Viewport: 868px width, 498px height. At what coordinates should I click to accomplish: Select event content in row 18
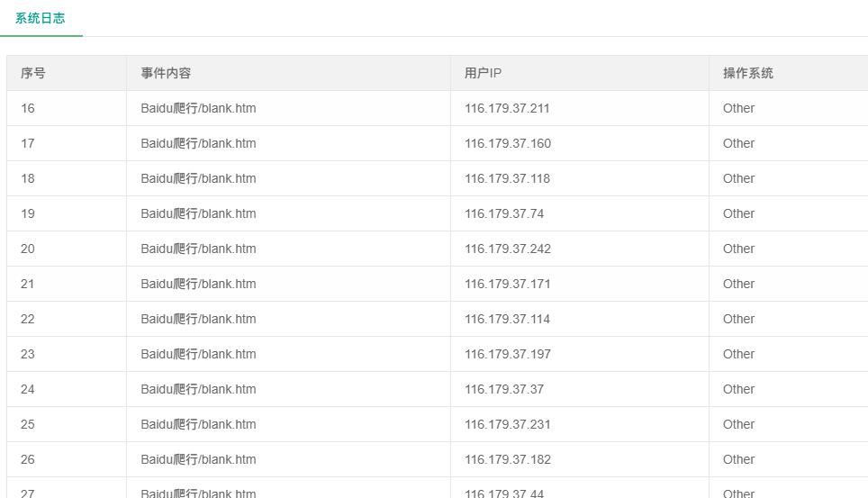(198, 178)
